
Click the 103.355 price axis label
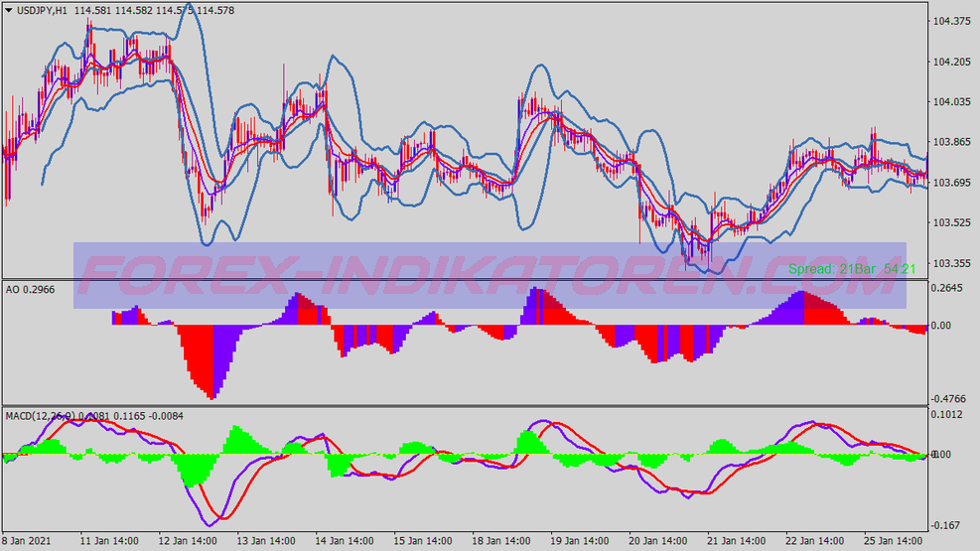tap(953, 264)
